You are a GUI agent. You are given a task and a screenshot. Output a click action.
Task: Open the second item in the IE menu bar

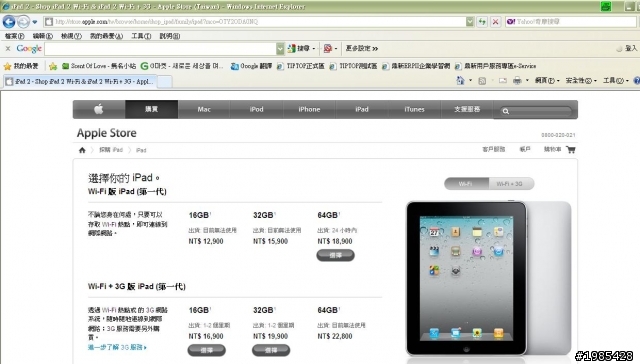(x=43, y=36)
